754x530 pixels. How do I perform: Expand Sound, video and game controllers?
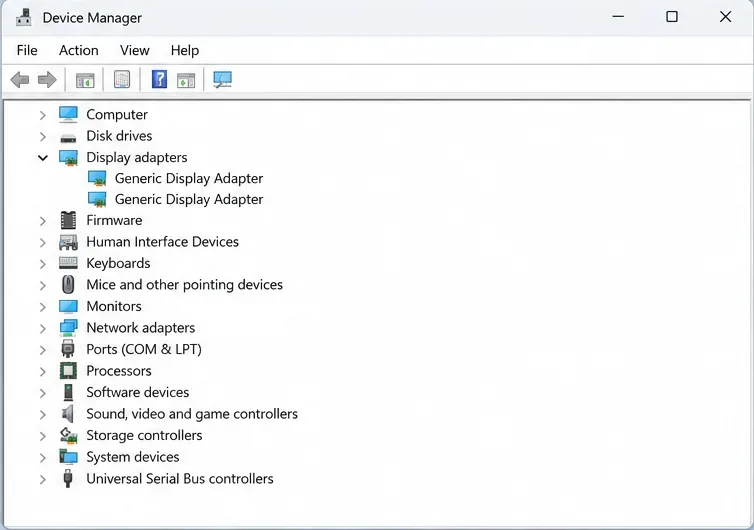(x=42, y=415)
